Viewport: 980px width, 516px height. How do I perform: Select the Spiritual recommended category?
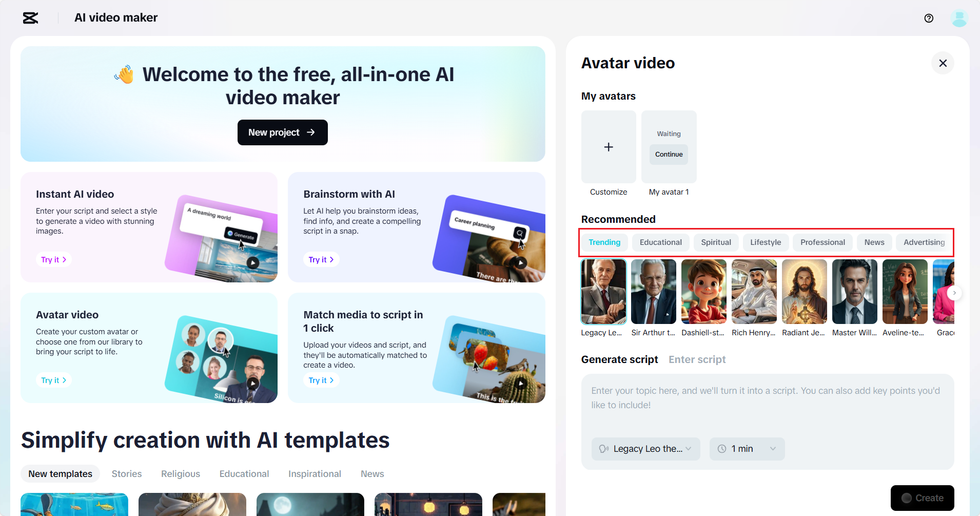716,242
